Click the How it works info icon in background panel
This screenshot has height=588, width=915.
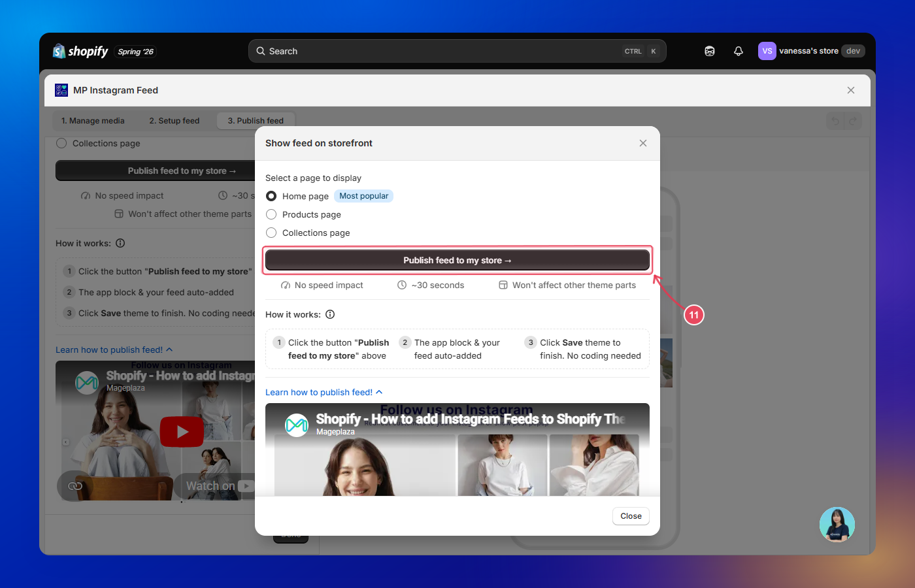tap(120, 243)
